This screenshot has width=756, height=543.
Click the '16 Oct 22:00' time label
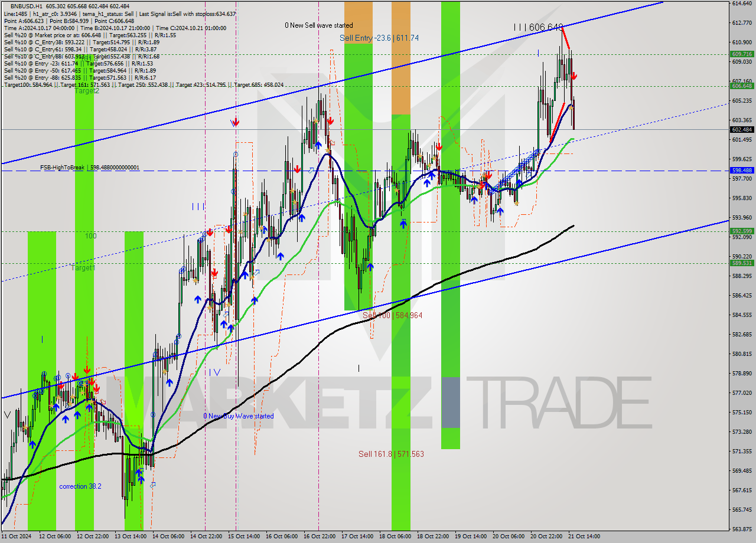click(x=319, y=537)
